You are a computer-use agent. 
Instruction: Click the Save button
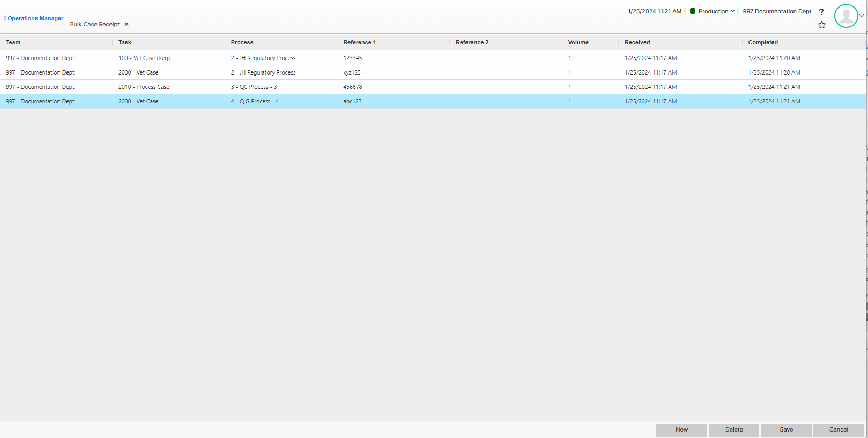coord(786,429)
